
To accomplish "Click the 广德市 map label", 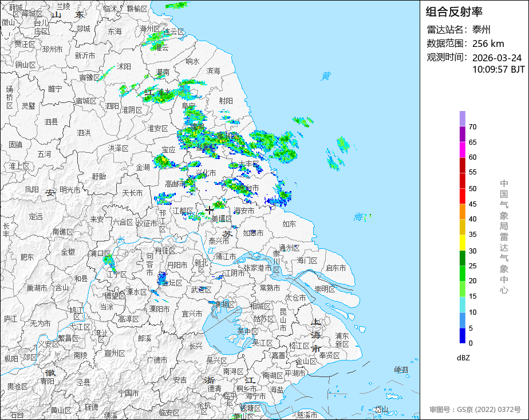I will pyautogui.click(x=157, y=360).
